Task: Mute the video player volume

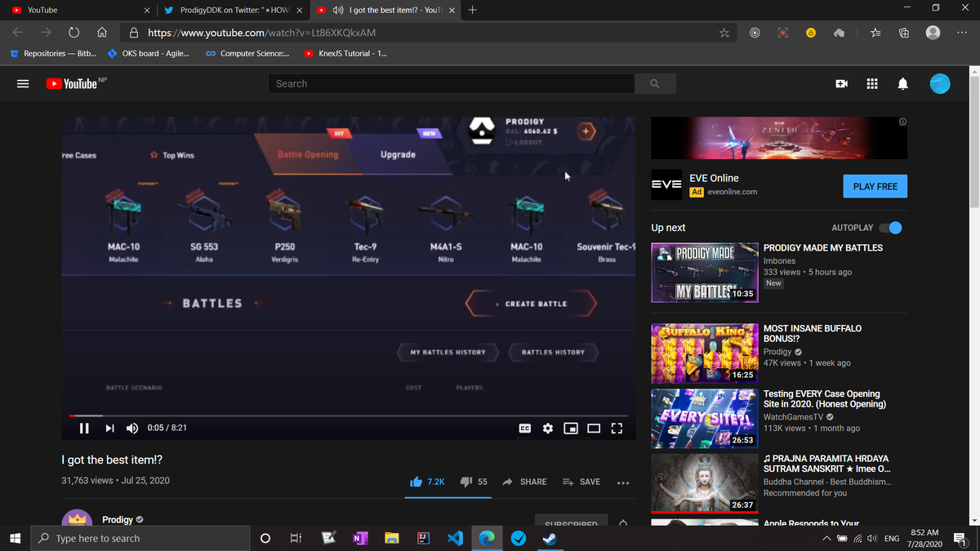Action: point(132,428)
